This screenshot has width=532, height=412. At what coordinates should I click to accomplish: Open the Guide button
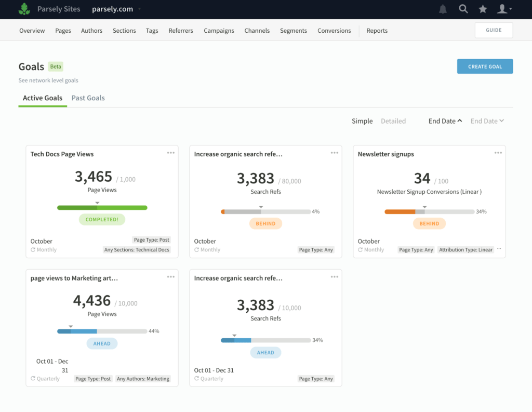[494, 30]
